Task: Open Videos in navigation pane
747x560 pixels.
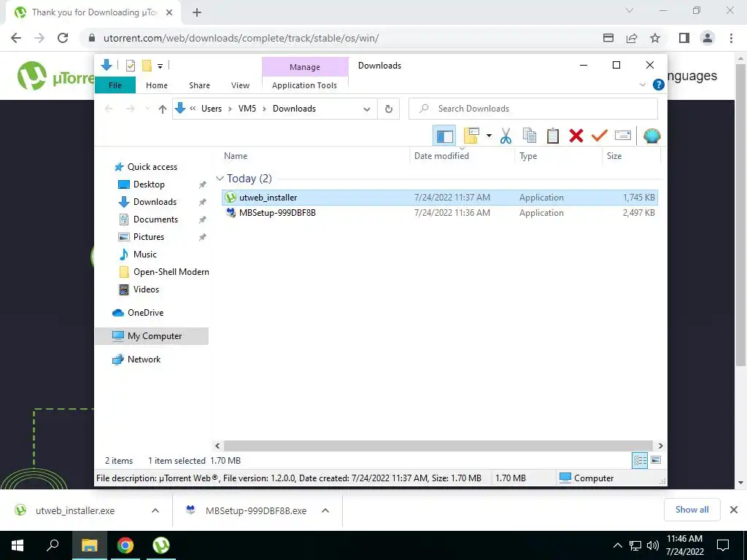Action: (x=146, y=289)
